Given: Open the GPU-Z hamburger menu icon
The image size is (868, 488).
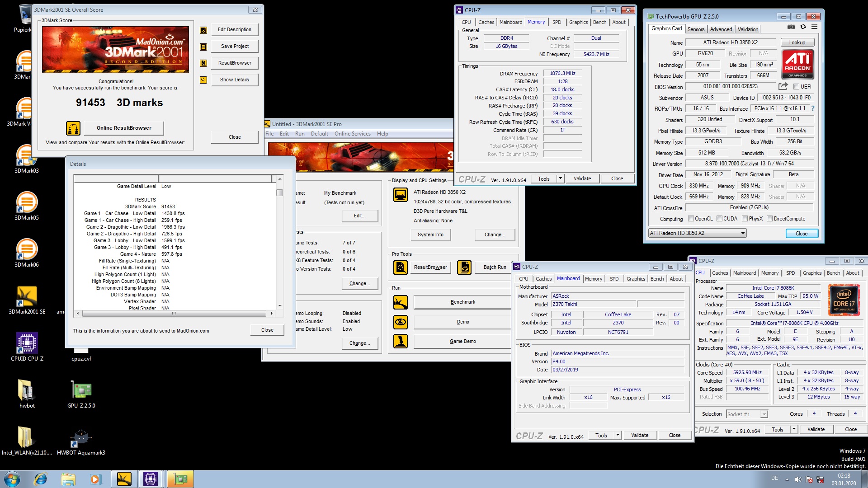Looking at the screenshot, I should tap(814, 27).
